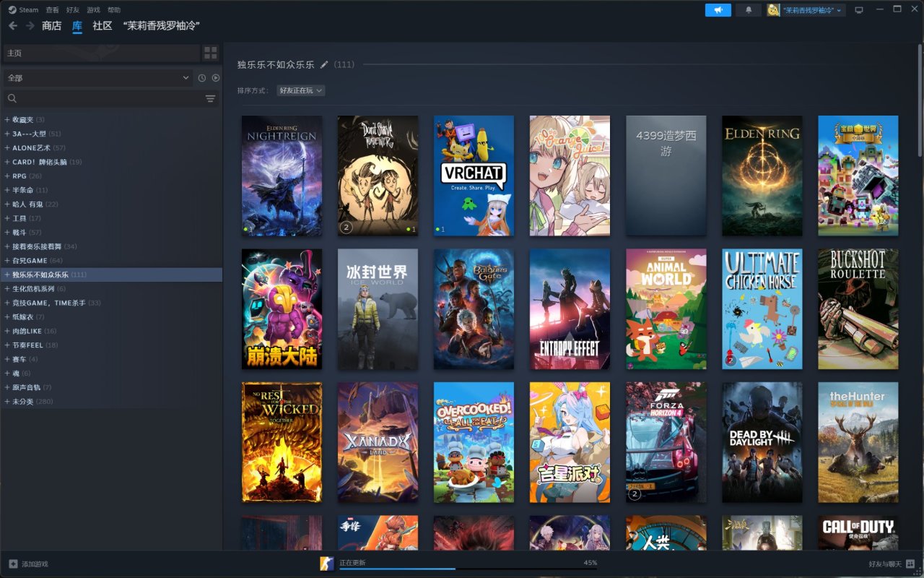
Task: Select the CARD! 牌佬头脑 collection row
Action: tap(111, 162)
